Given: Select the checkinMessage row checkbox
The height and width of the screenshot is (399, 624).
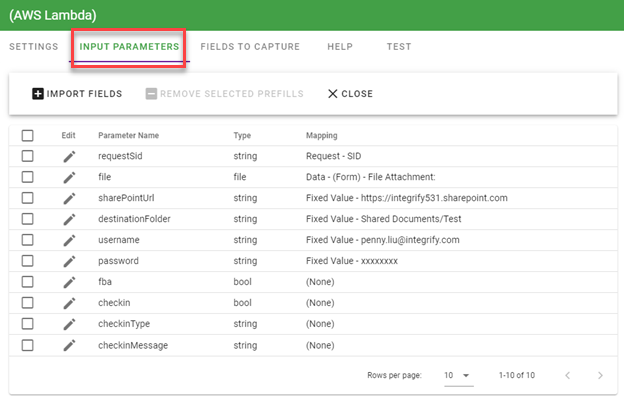Looking at the screenshot, I should pyautogui.click(x=27, y=345).
